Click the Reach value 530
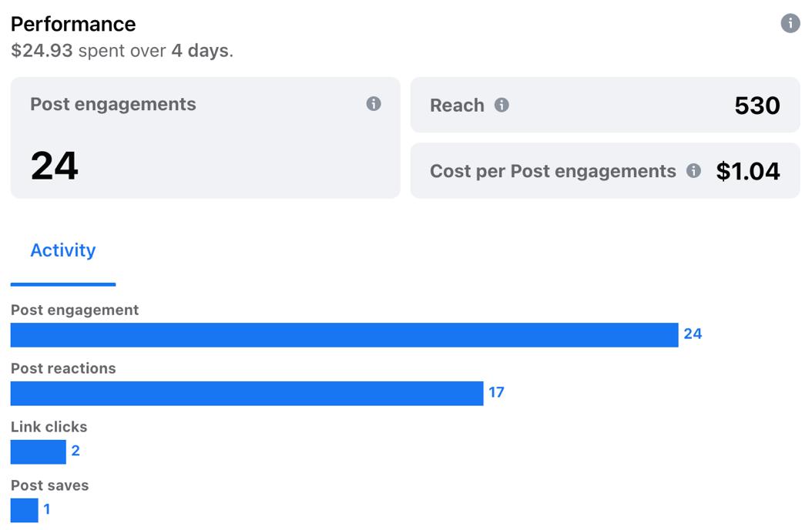812x530 pixels. tap(757, 106)
